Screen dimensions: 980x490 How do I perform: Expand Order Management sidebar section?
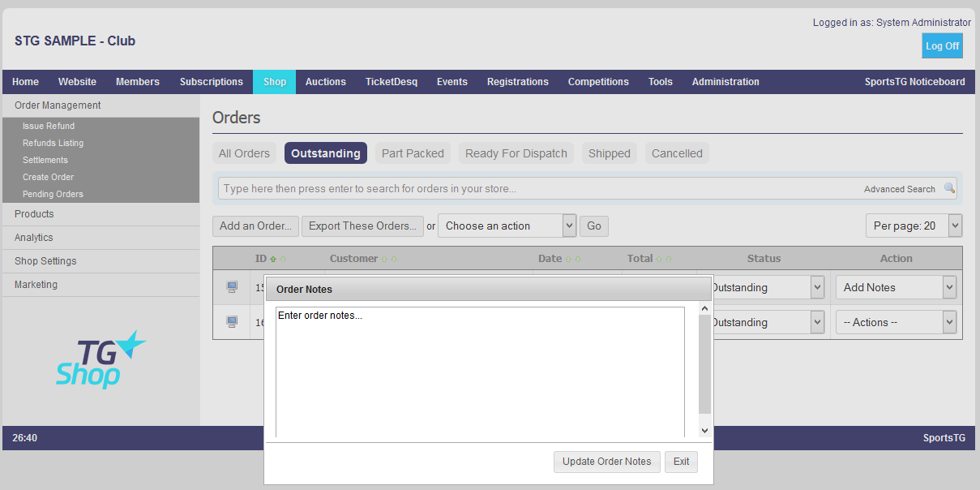pos(101,105)
